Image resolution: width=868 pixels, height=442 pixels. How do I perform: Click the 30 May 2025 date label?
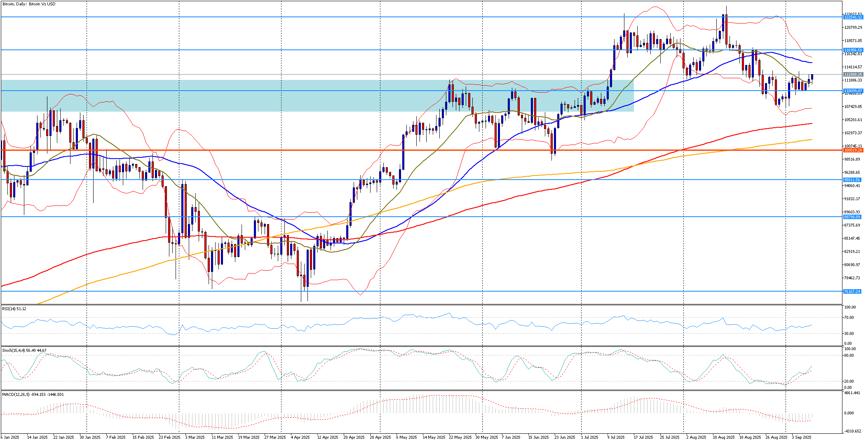click(x=487, y=437)
